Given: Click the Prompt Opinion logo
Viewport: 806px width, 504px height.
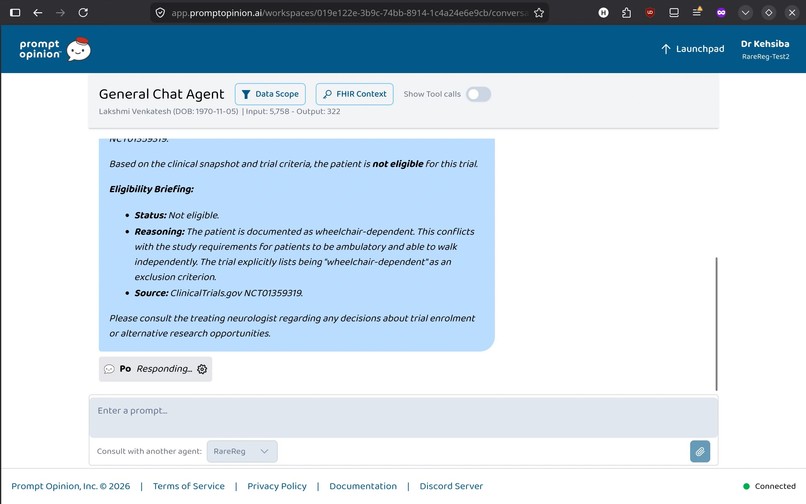Looking at the screenshot, I should click(x=55, y=49).
